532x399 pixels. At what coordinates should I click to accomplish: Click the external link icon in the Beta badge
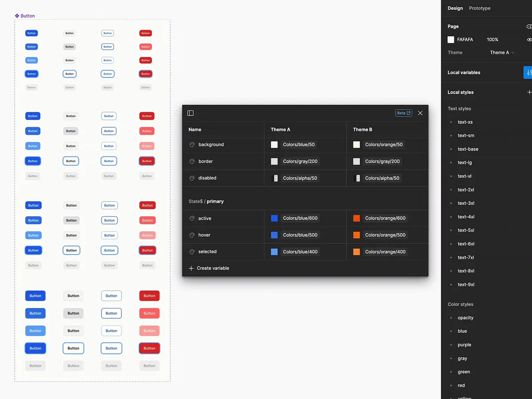[x=408, y=113]
